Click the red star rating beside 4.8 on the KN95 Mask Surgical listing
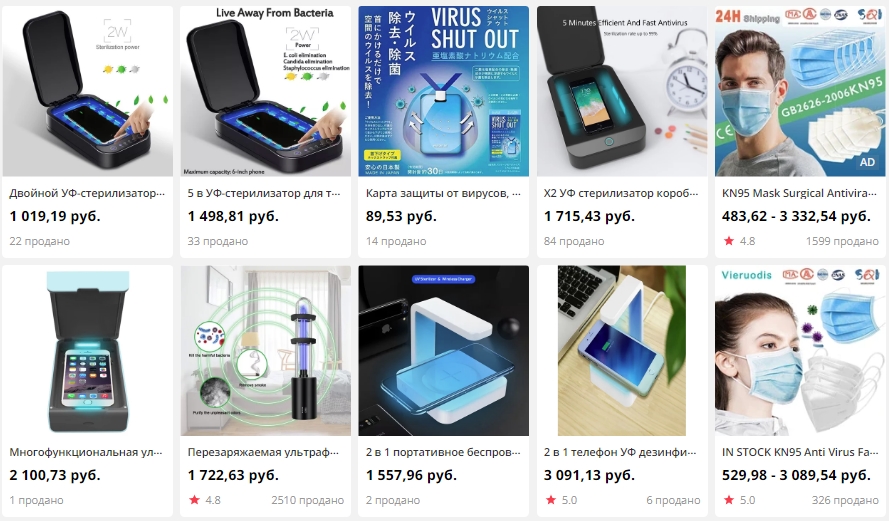 [x=729, y=241]
